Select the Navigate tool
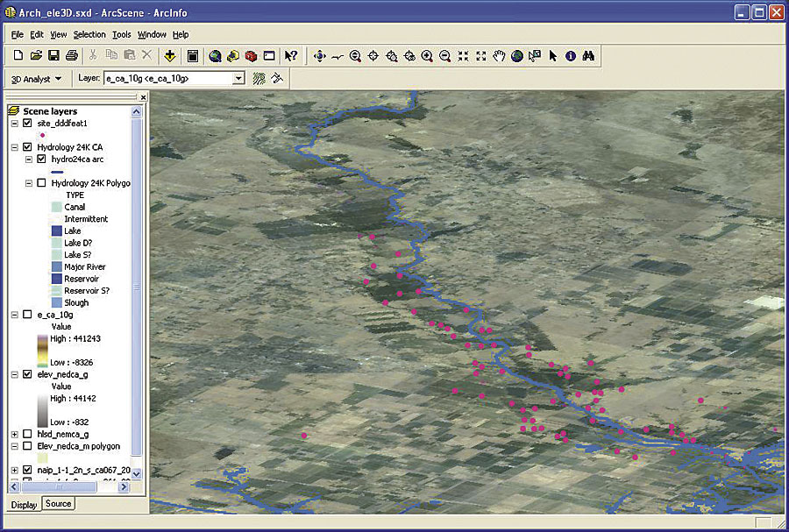Screen dimensions: 789x532 tap(319, 56)
